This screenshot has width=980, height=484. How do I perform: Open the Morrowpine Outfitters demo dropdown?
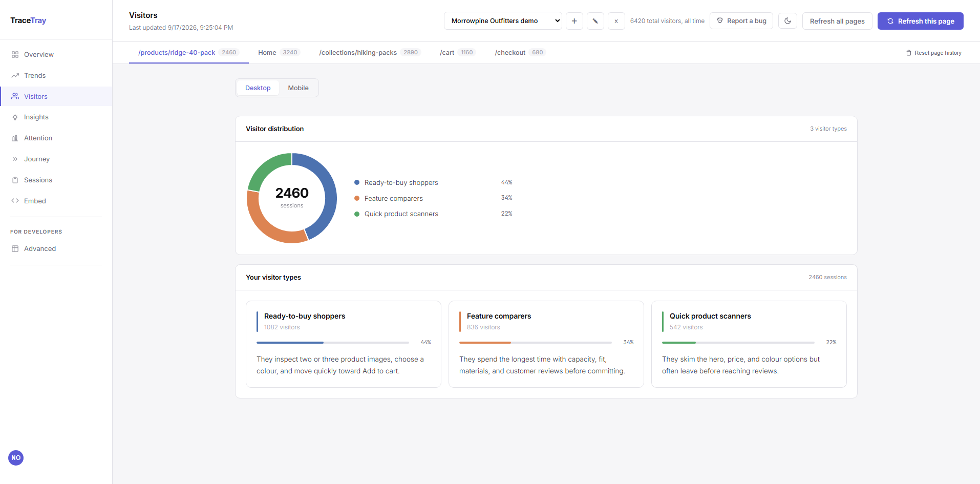[503, 21]
